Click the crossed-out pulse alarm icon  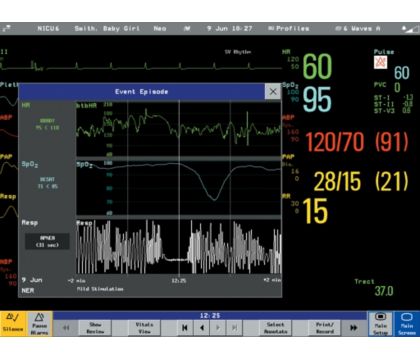380,62
